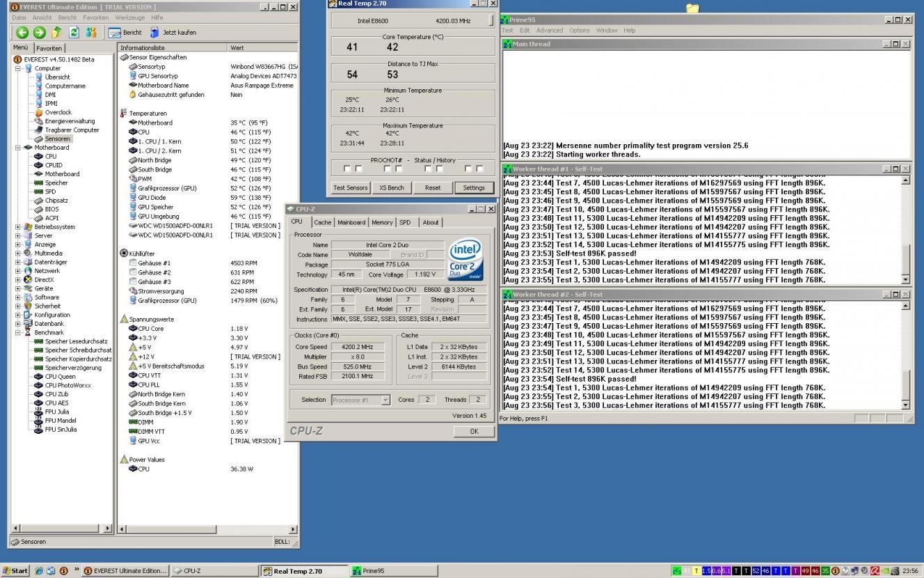Open BIOS entry in the tree
This screenshot has width=924, height=578.
pyautogui.click(x=52, y=209)
